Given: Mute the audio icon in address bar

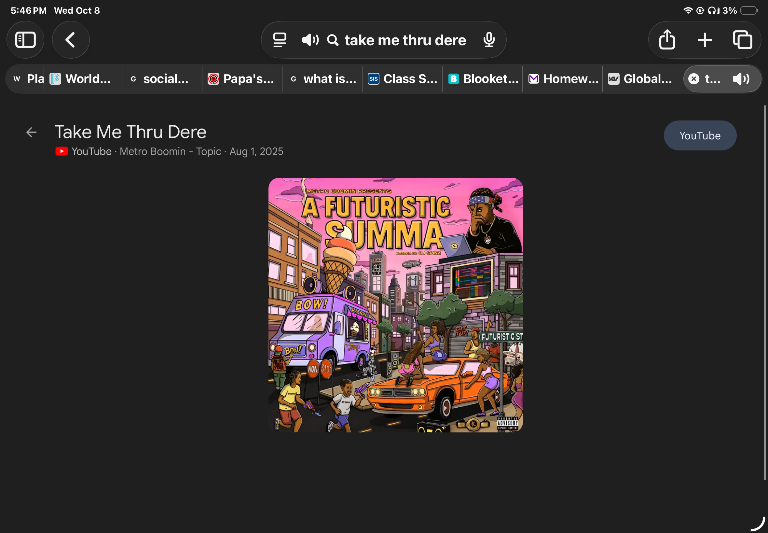Looking at the screenshot, I should (310, 40).
